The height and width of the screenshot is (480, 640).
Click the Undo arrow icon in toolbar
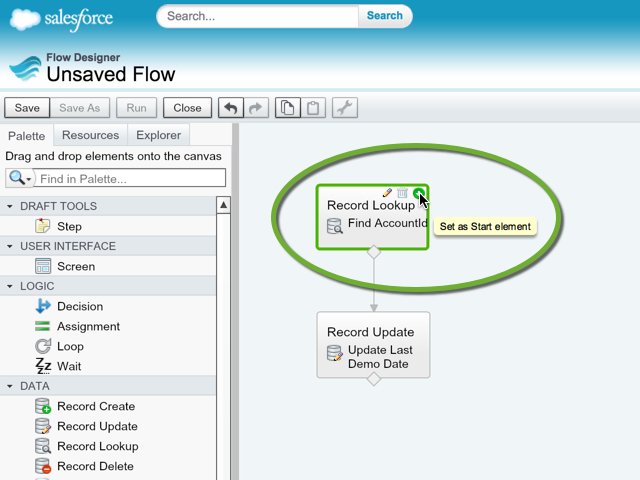[x=231, y=108]
